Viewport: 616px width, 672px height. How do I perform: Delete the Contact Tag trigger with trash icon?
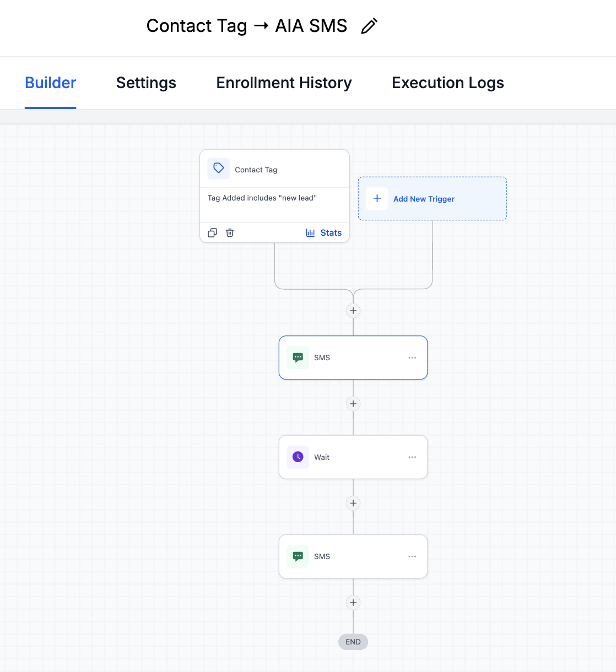(x=229, y=232)
